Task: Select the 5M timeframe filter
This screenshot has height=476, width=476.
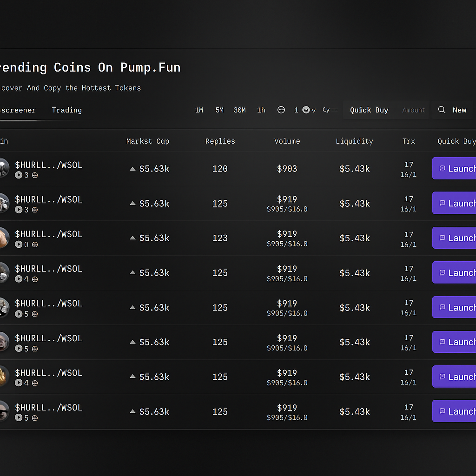Action: point(219,110)
